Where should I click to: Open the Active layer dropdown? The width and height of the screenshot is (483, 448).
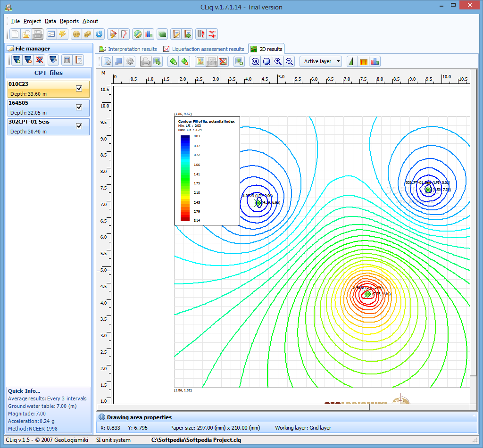click(321, 62)
